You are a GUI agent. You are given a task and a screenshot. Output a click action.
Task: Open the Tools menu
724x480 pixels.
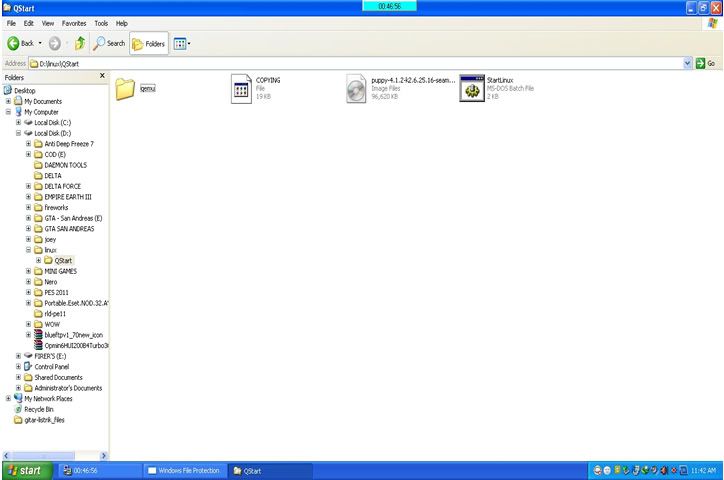coord(101,23)
